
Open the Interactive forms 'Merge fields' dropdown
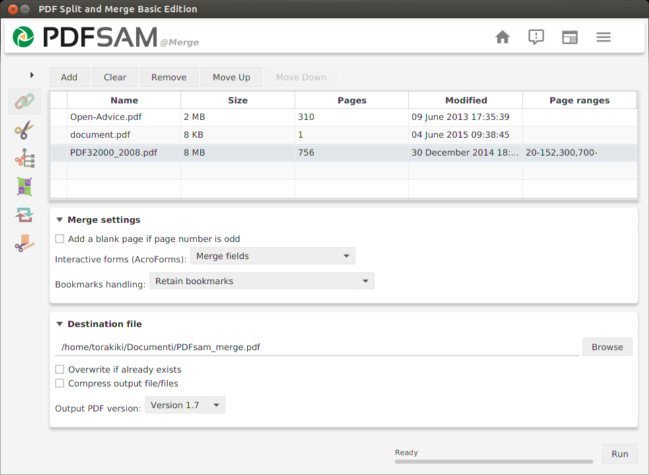(x=272, y=256)
